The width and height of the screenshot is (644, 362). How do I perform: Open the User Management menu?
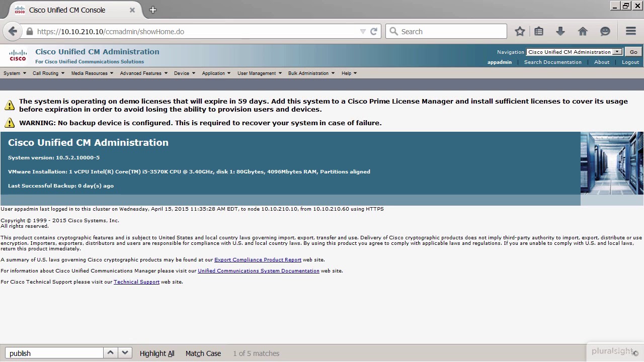tap(260, 73)
